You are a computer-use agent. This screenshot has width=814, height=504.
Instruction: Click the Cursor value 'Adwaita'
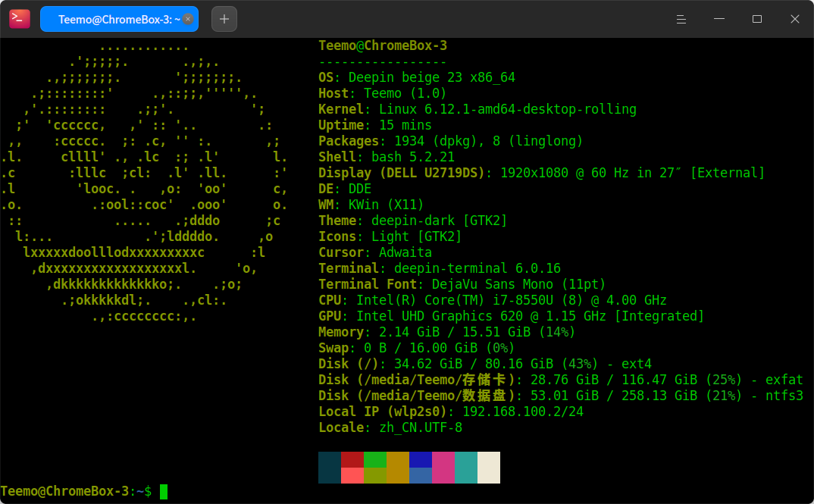(x=405, y=252)
